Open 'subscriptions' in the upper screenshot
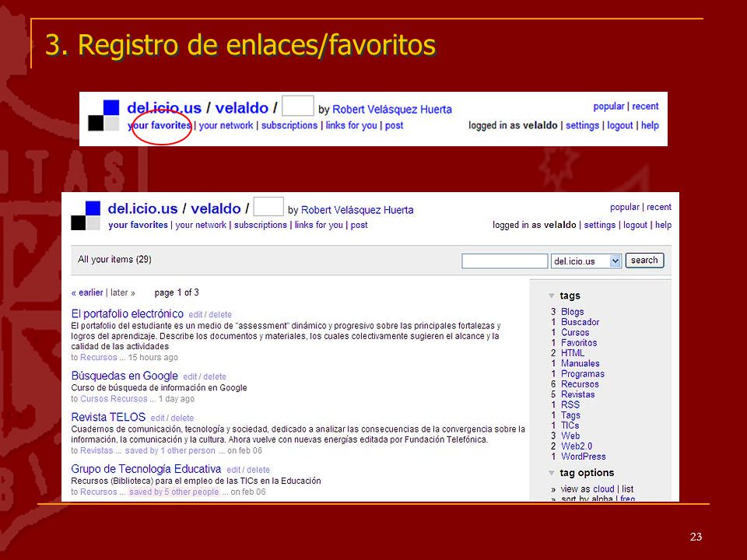Image resolution: width=747 pixels, height=560 pixels. 289,125
